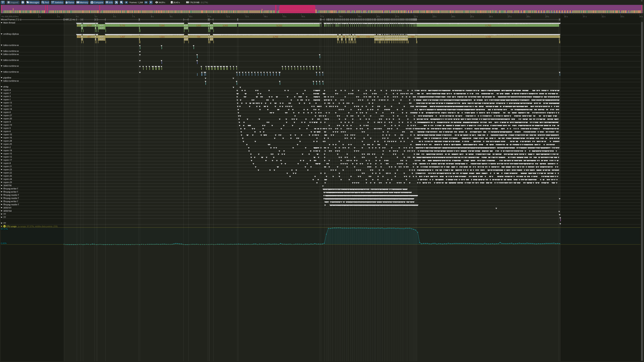Open frame set dropdown triangle

[x=151, y=2]
